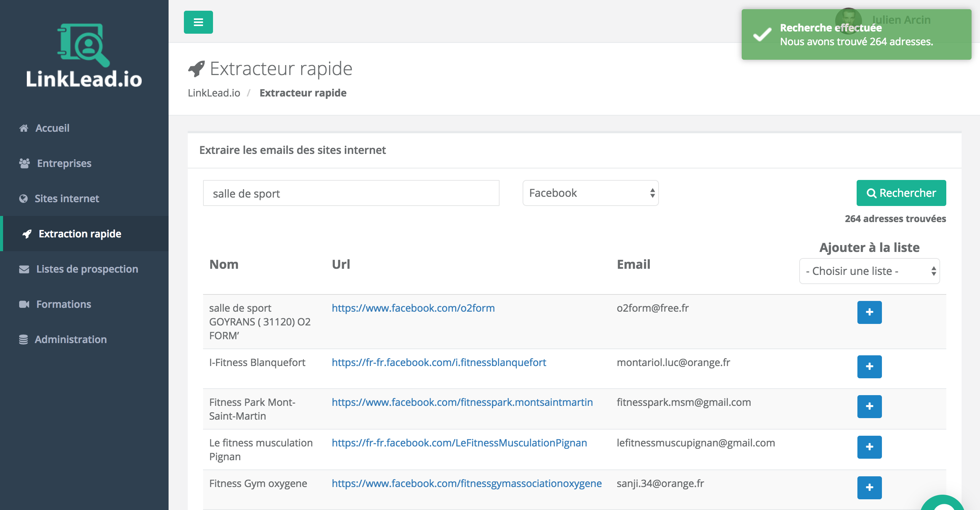Click the LinkLead.io breadcrumb link
980x510 pixels.
(x=214, y=93)
